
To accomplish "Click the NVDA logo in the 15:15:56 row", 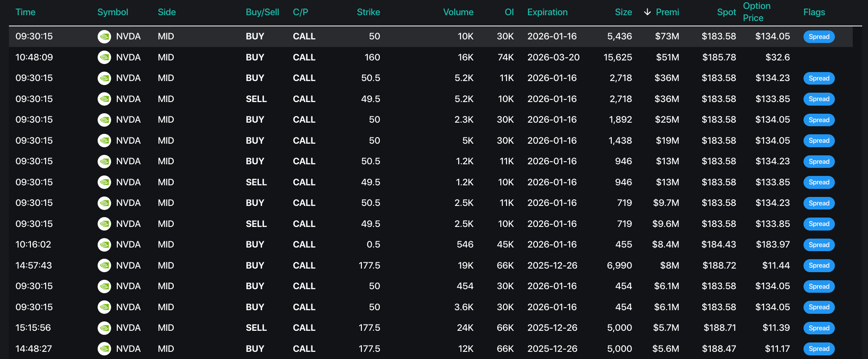I will click(104, 328).
